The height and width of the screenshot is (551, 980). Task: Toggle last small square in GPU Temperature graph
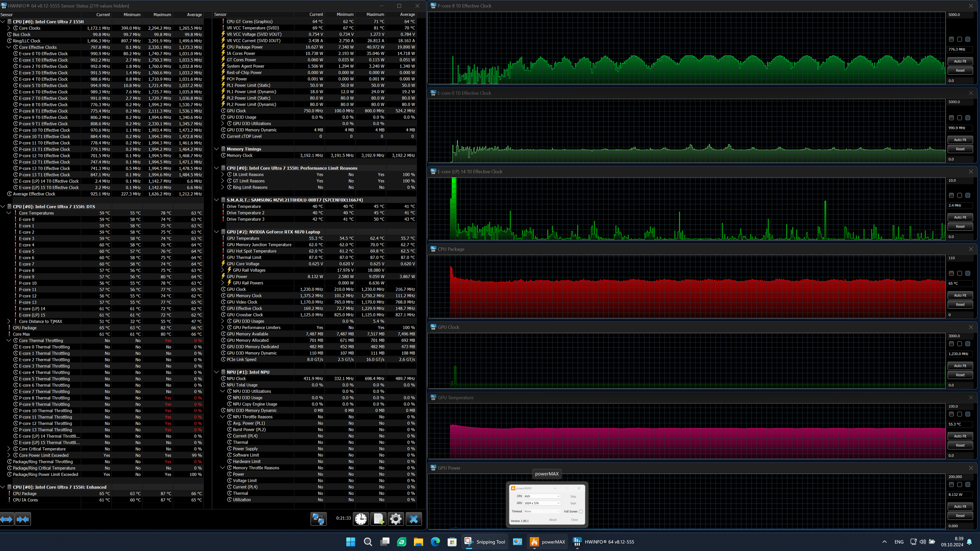pyautogui.click(x=968, y=414)
